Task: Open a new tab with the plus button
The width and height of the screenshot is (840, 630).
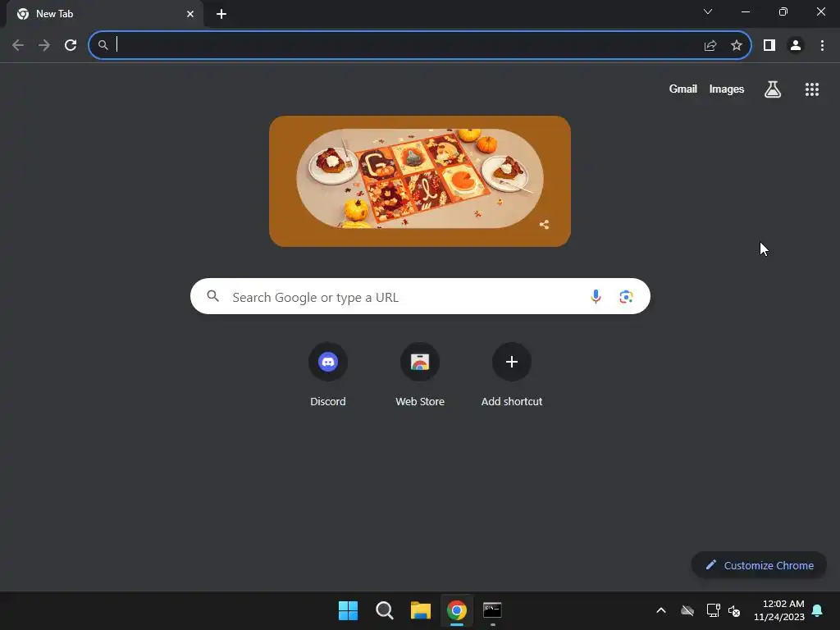Action: click(x=221, y=14)
